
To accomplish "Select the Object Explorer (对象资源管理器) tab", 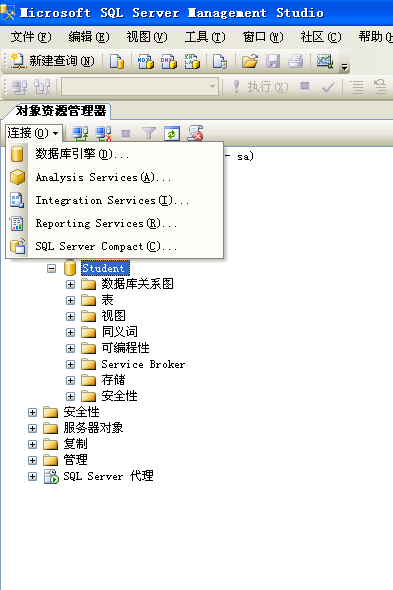I will click(60, 111).
